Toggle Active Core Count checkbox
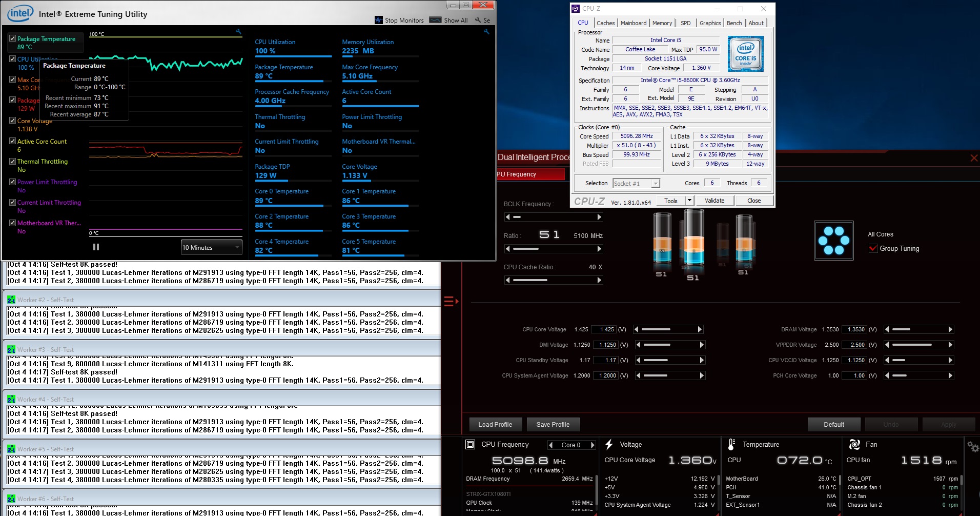Viewport: 980px width, 516px height. (12, 141)
